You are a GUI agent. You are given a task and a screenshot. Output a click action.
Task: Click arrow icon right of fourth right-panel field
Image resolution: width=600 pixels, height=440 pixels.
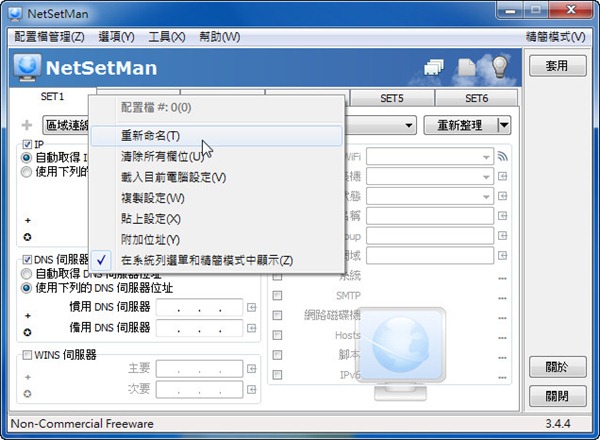click(502, 216)
